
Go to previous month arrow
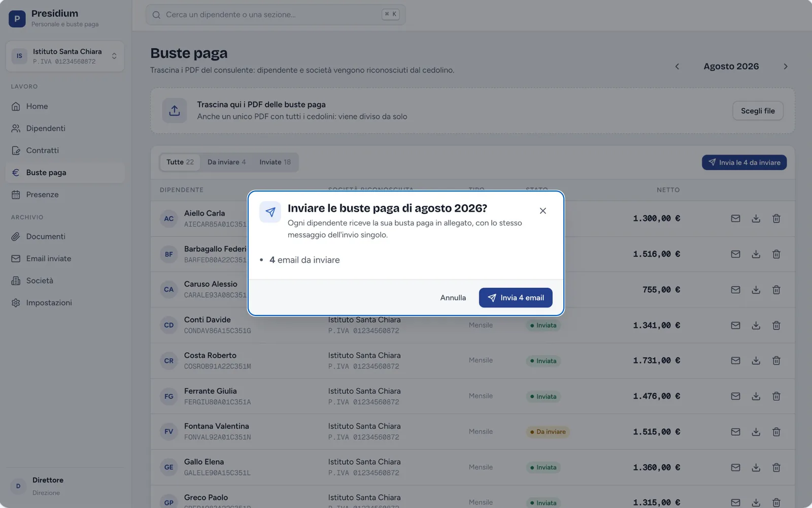pyautogui.click(x=677, y=67)
